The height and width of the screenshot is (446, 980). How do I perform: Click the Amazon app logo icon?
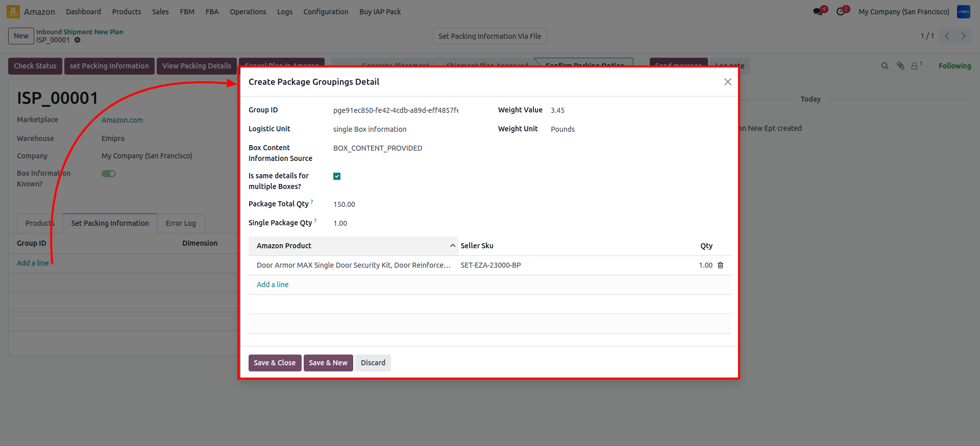click(x=13, y=11)
